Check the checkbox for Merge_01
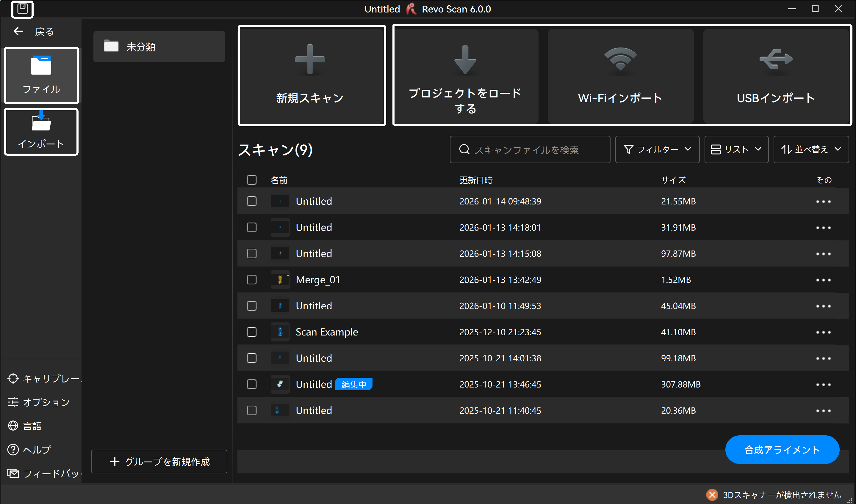This screenshot has width=856, height=504. pyautogui.click(x=252, y=280)
